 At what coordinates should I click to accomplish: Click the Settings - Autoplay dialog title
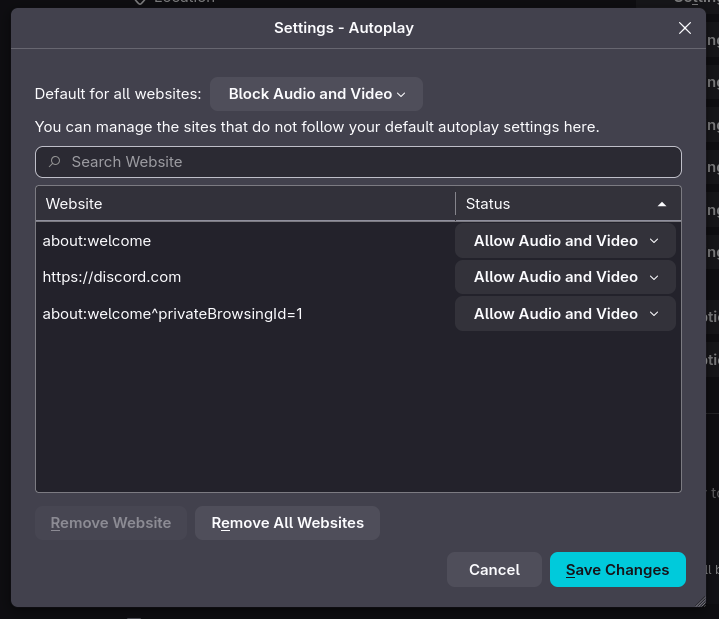[x=344, y=28]
